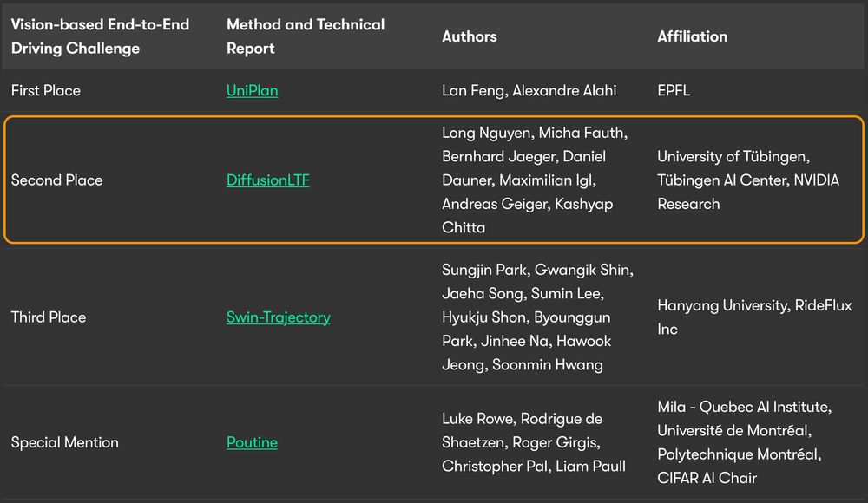Image resolution: width=868 pixels, height=503 pixels.
Task: Open the UniPlan technical report link
Action: point(252,90)
